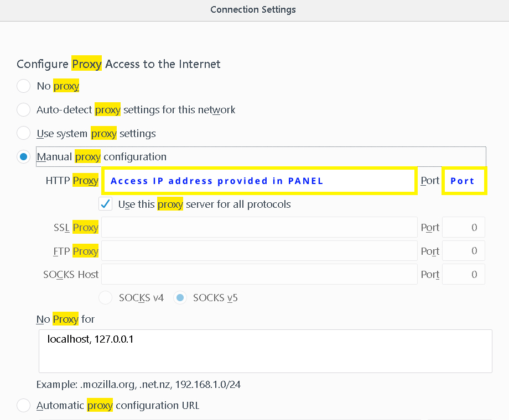Click the 'SSL Proxy' field label
Viewport: 509px width, 420px height.
(x=76, y=228)
